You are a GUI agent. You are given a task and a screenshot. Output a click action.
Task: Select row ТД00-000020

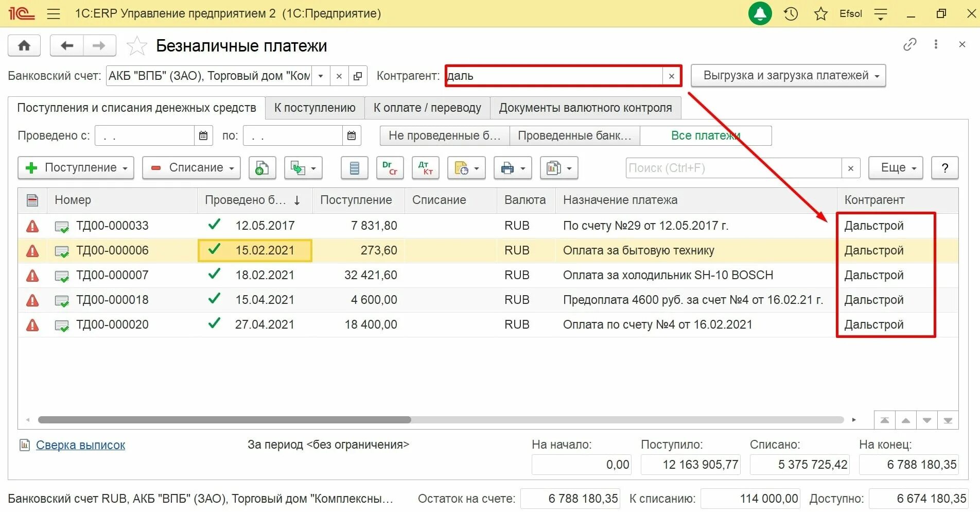click(488, 325)
